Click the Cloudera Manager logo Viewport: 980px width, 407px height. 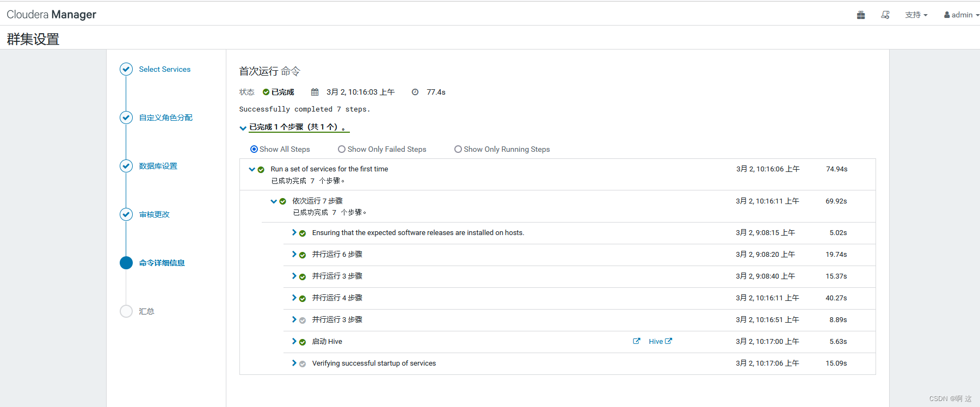51,15
